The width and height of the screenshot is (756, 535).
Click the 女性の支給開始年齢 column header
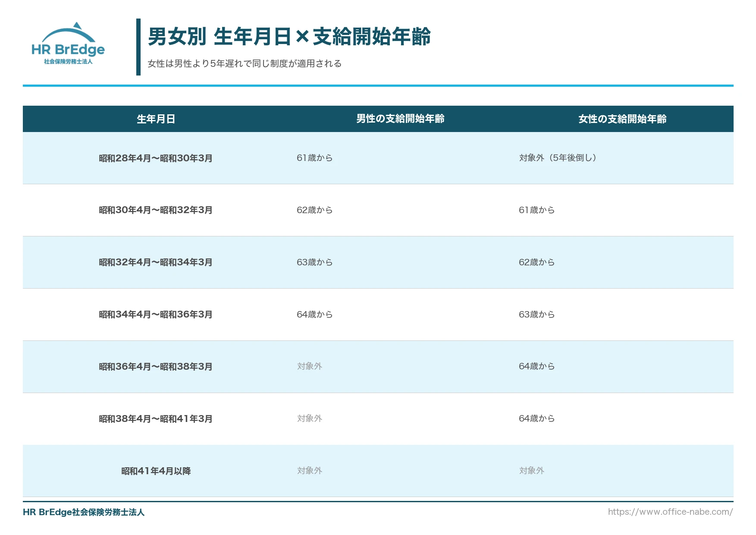point(622,119)
